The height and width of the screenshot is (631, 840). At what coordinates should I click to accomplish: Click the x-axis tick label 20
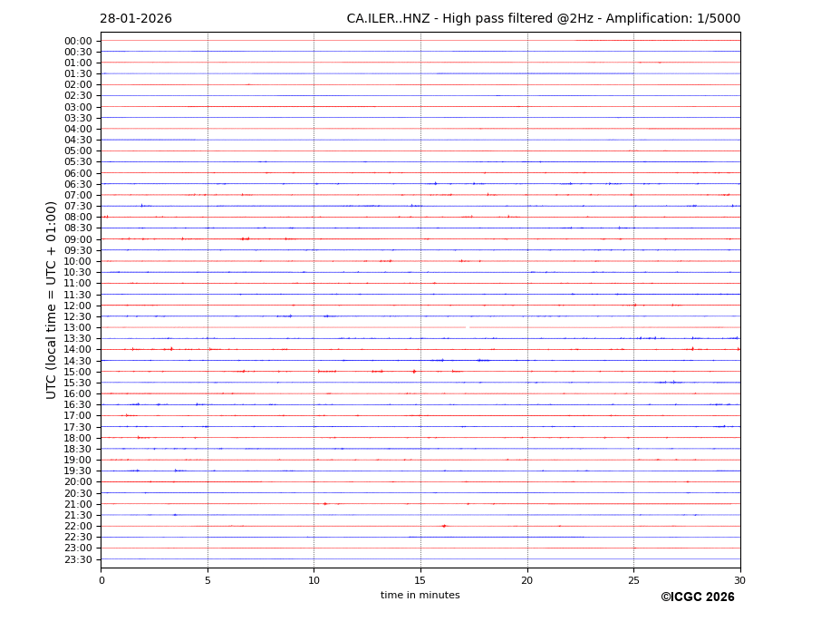[x=527, y=580]
